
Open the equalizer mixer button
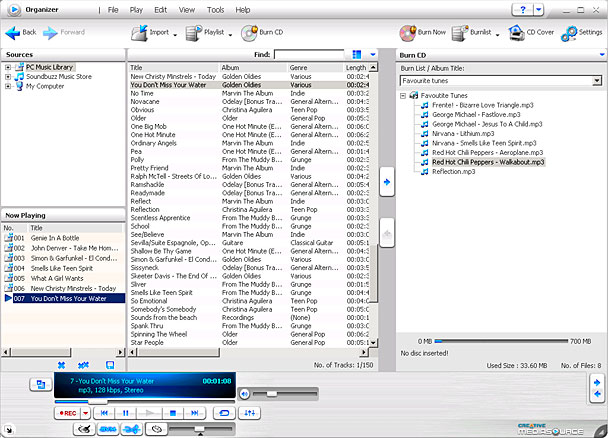(249, 413)
